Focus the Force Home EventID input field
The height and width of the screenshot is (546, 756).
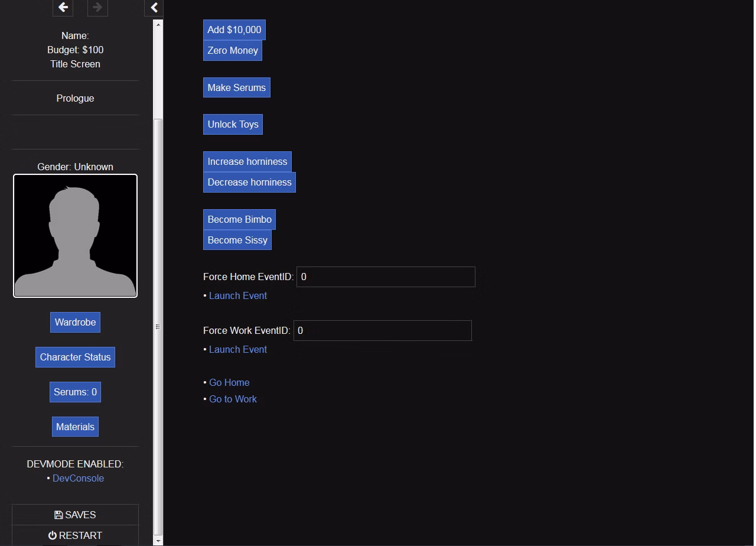[x=386, y=277]
